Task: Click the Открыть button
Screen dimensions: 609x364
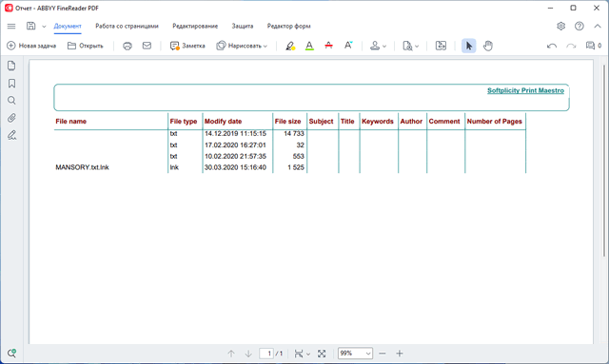Action: [x=86, y=46]
